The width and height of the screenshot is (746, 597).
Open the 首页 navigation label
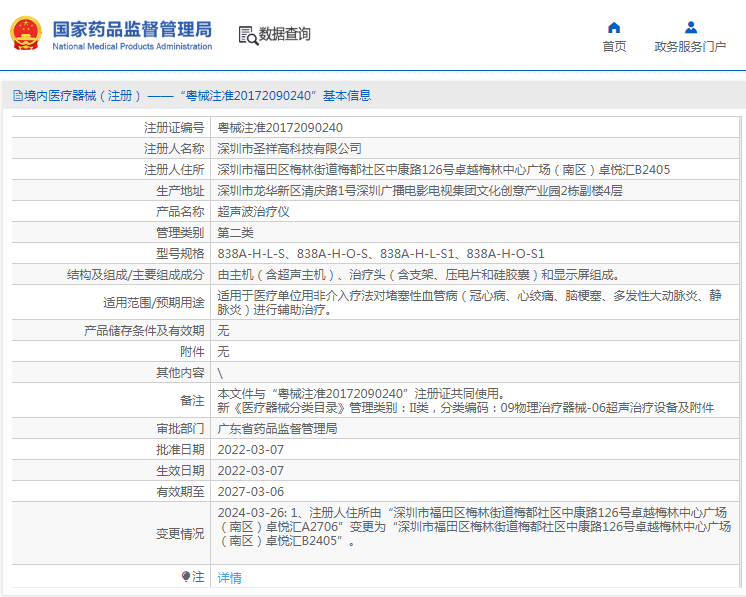614,47
